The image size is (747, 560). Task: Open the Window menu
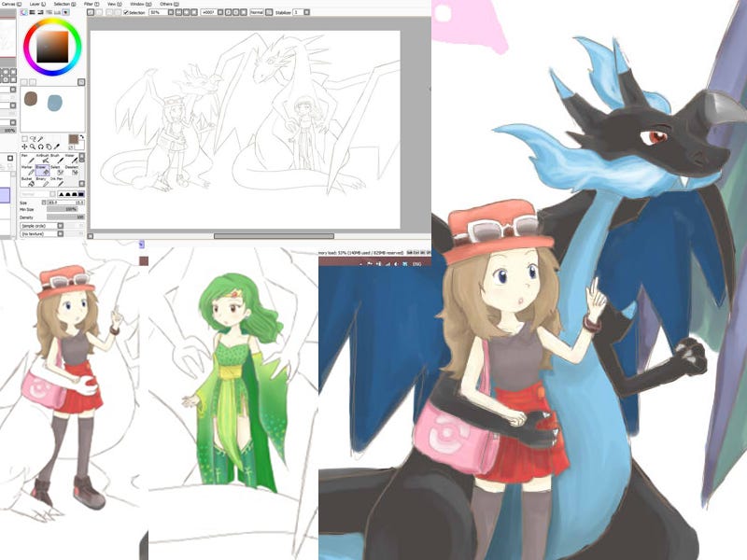click(141, 4)
